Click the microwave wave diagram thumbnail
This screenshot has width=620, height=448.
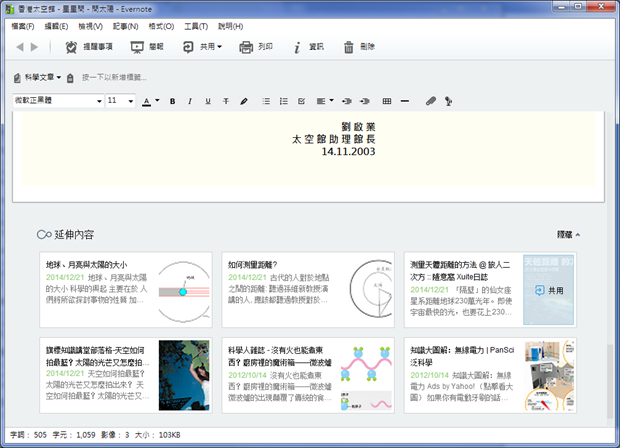coord(366,375)
